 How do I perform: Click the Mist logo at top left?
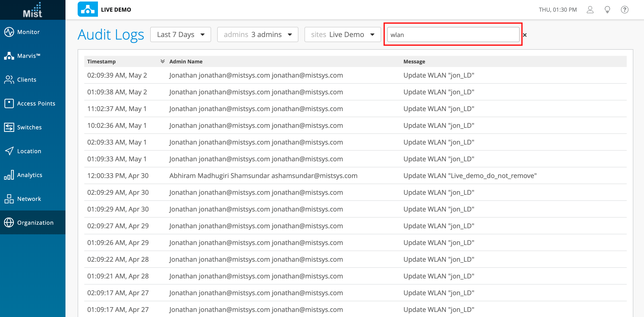click(33, 10)
